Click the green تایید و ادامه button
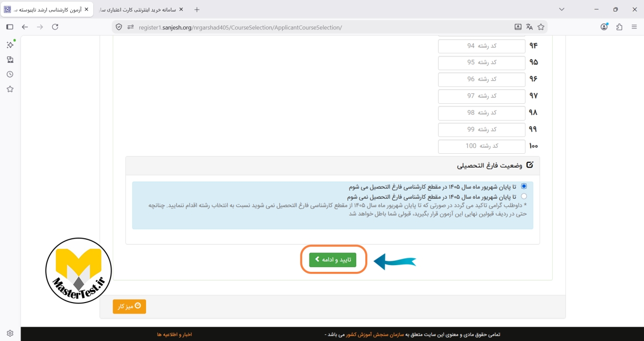This screenshot has height=341, width=644. [x=333, y=260]
